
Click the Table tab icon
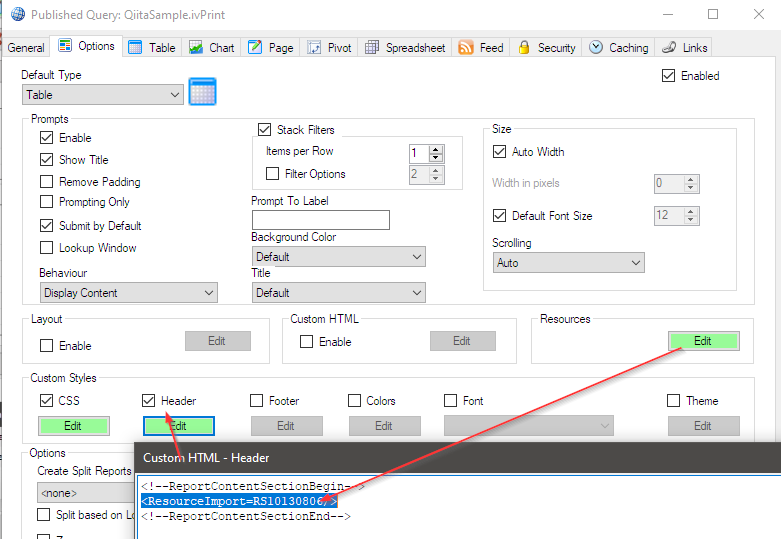point(135,48)
